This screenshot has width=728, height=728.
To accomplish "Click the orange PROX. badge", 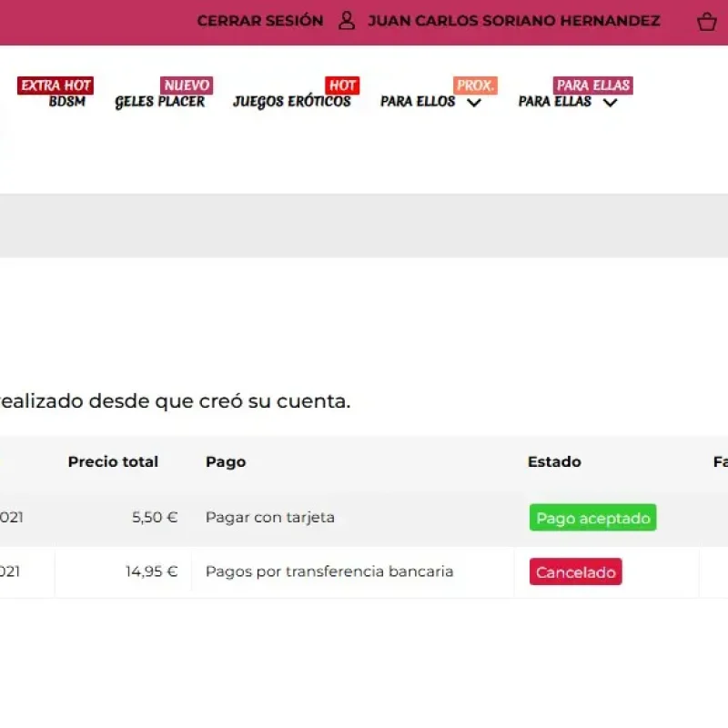I will (475, 86).
